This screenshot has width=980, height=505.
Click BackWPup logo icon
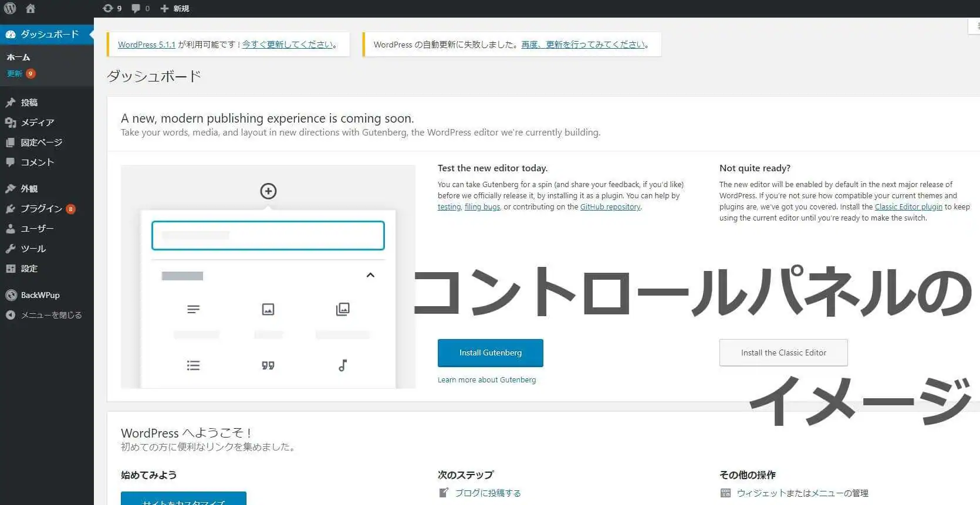point(11,295)
